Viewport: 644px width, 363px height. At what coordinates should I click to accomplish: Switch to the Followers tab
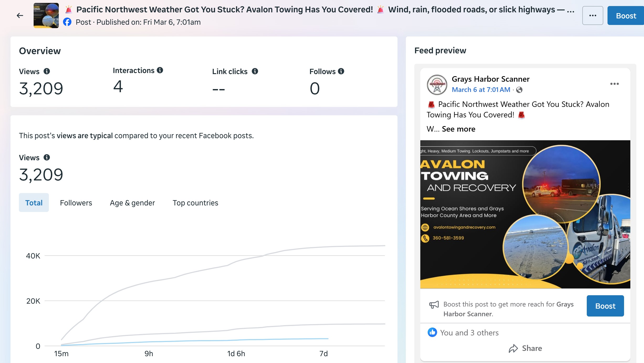click(x=76, y=203)
